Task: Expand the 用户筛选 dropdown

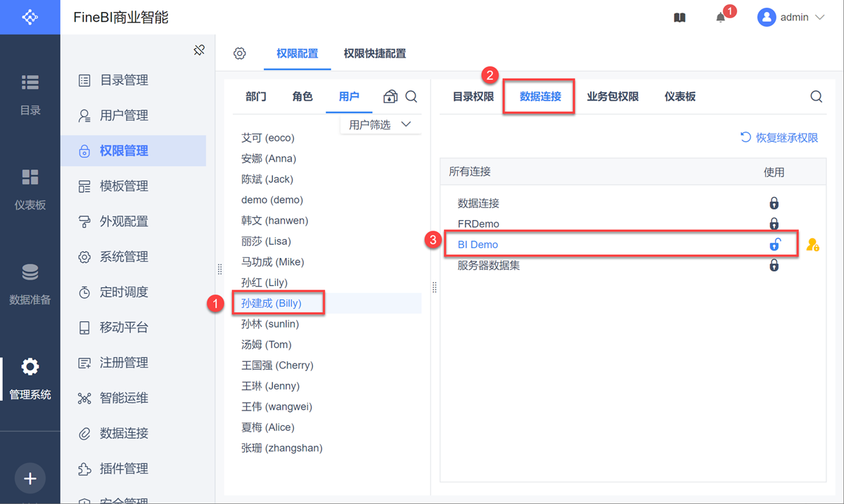Action: click(x=380, y=124)
